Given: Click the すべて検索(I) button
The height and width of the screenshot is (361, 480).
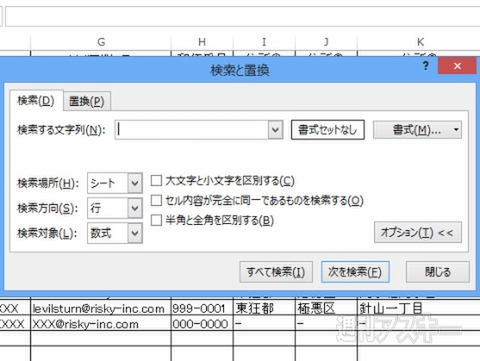Looking at the screenshot, I should click(276, 272).
